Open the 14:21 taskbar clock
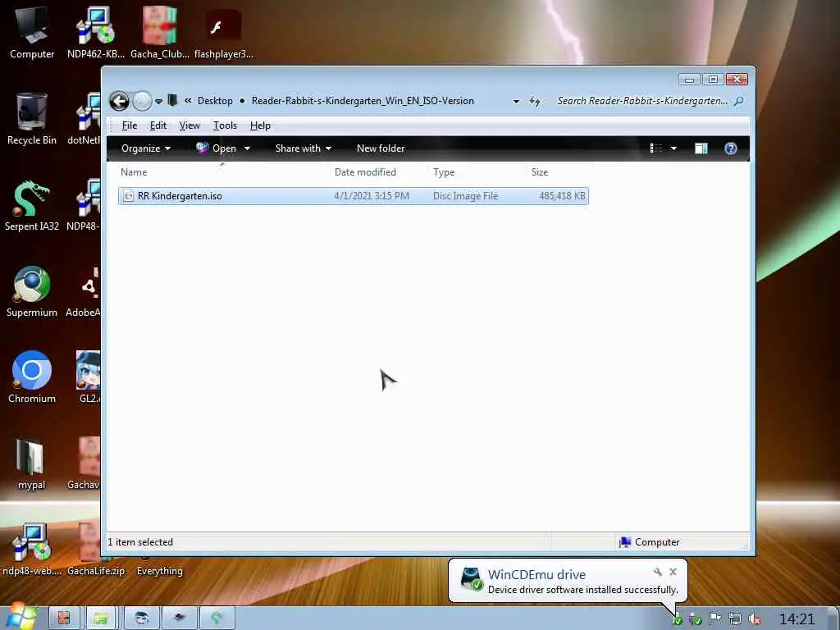 tap(797, 619)
